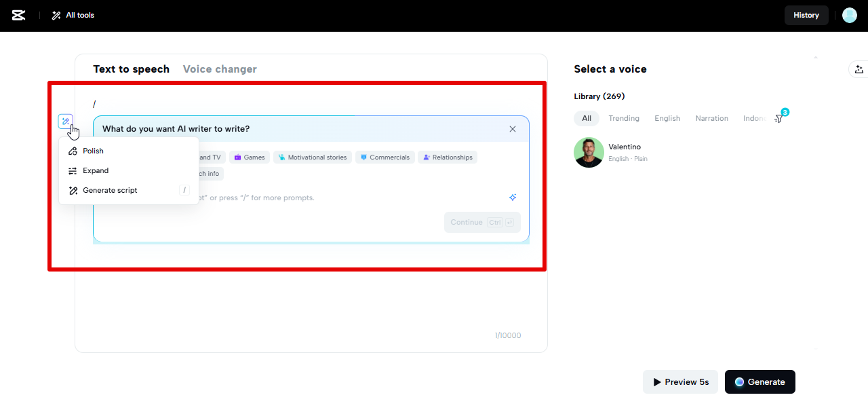Click the upload icon beside Select a voice
The width and height of the screenshot is (868, 410).
859,69
